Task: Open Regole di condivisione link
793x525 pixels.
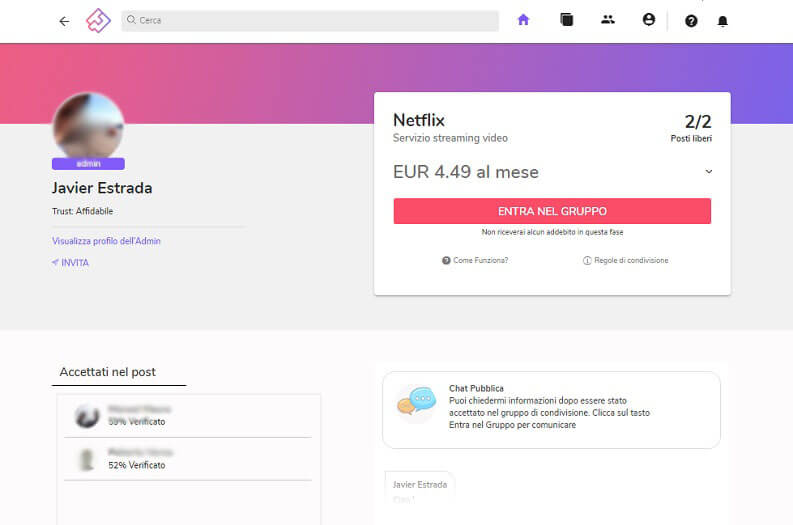Action: tap(626, 260)
